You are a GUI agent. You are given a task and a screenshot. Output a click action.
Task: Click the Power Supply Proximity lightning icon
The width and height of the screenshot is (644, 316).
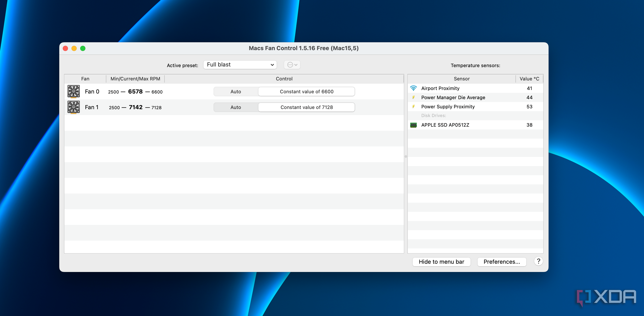tap(414, 107)
